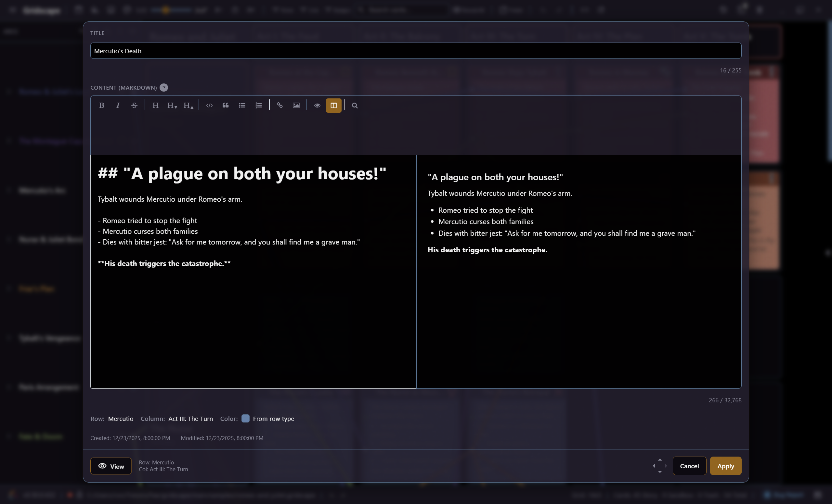832x504 pixels.
Task: Click the Row value "Mercutio" in details line
Action: [121, 419]
